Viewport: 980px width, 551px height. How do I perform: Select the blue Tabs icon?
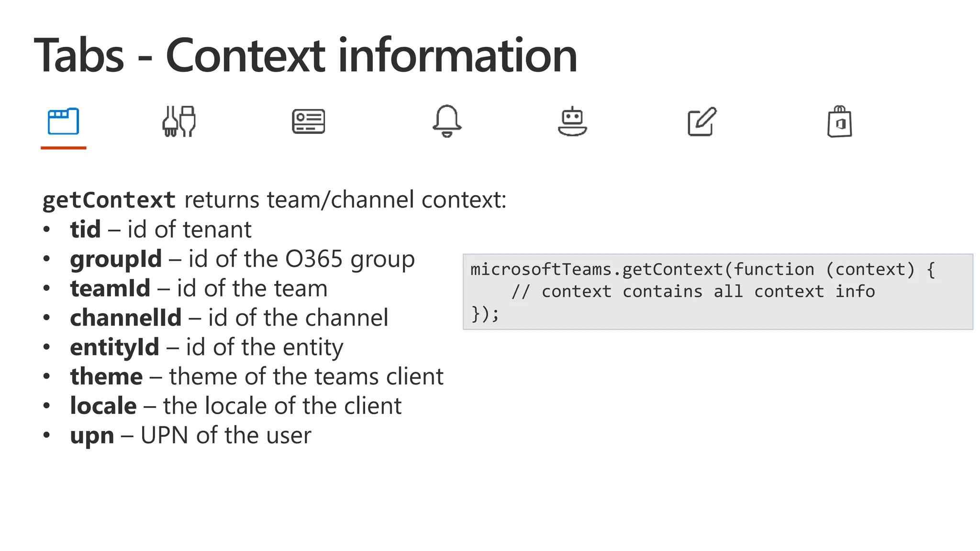[x=63, y=121]
